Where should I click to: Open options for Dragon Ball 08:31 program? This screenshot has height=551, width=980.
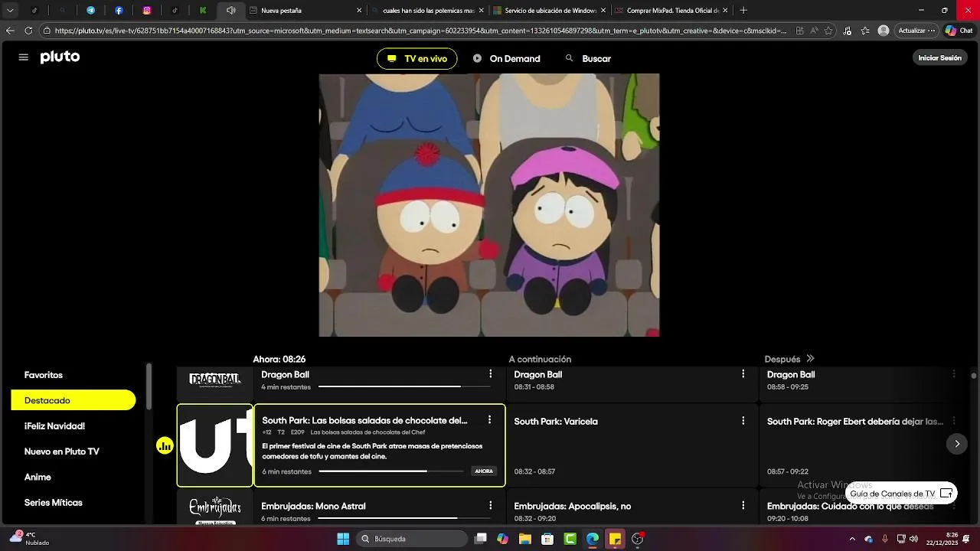click(743, 374)
